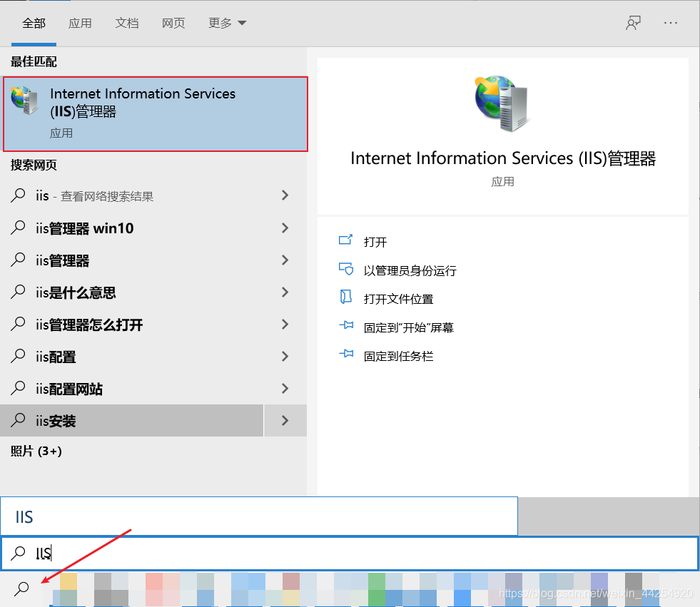
Task: Click the IIS autocomplete suggestion above search box
Action: click(x=259, y=516)
